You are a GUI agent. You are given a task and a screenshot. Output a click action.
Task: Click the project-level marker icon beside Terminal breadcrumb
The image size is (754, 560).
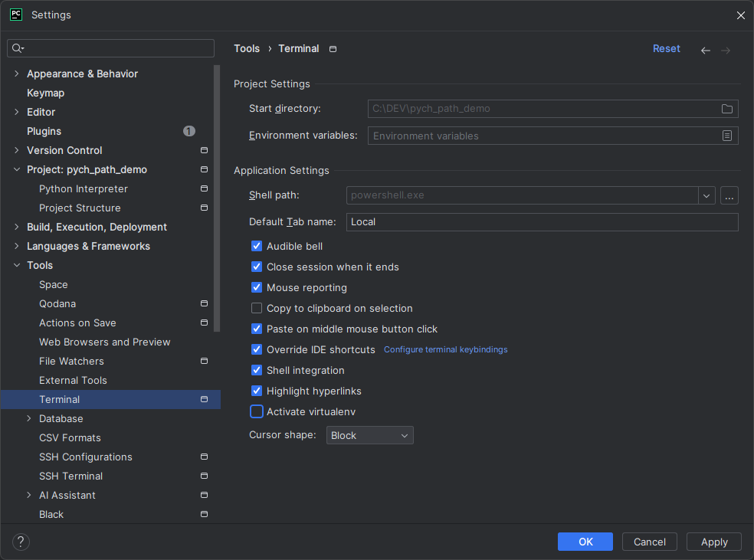(333, 49)
